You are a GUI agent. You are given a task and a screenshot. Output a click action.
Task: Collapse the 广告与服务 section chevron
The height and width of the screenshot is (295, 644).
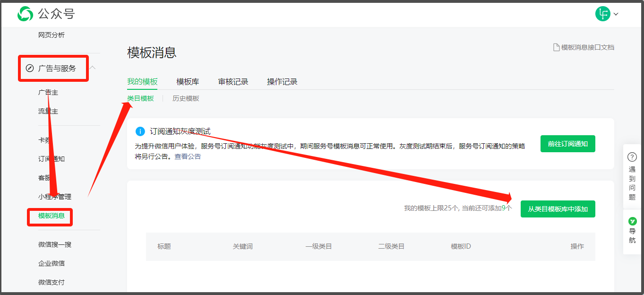(x=93, y=68)
